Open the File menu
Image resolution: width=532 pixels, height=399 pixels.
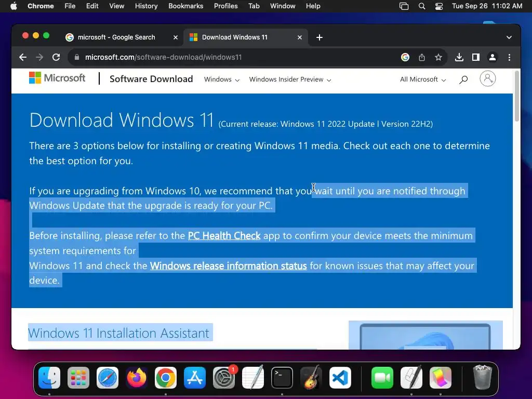point(70,6)
